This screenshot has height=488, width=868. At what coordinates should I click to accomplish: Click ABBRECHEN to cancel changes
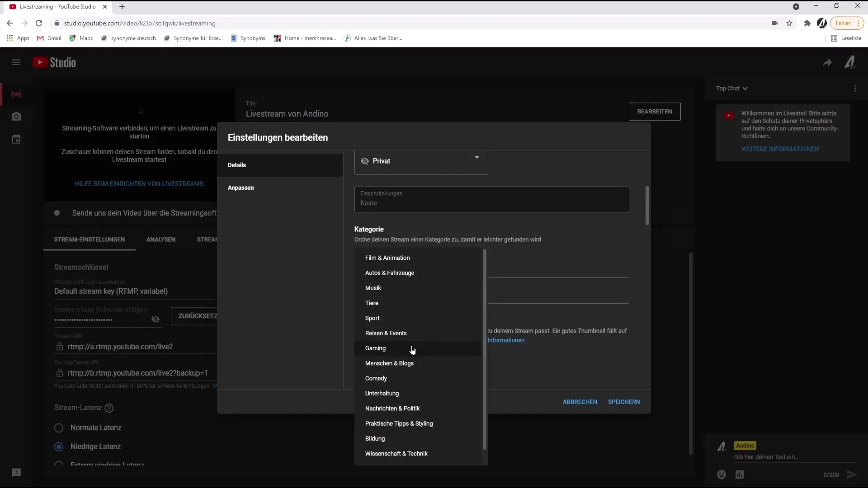coord(580,401)
